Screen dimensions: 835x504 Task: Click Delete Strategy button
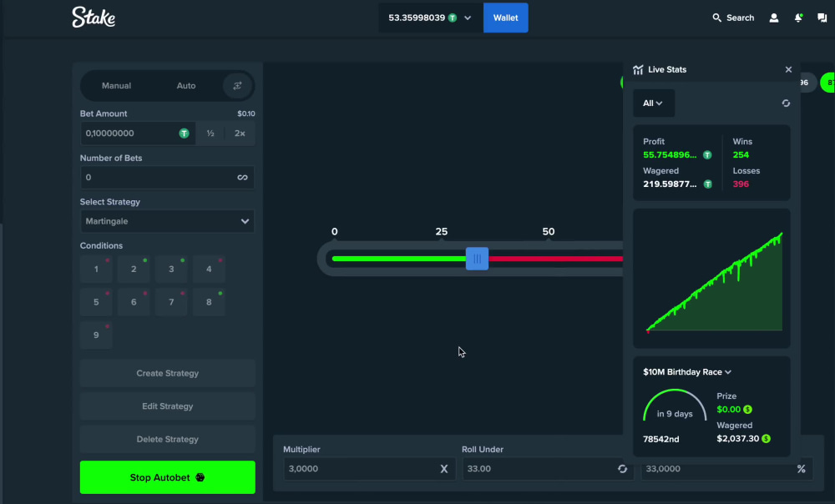pyautogui.click(x=167, y=439)
